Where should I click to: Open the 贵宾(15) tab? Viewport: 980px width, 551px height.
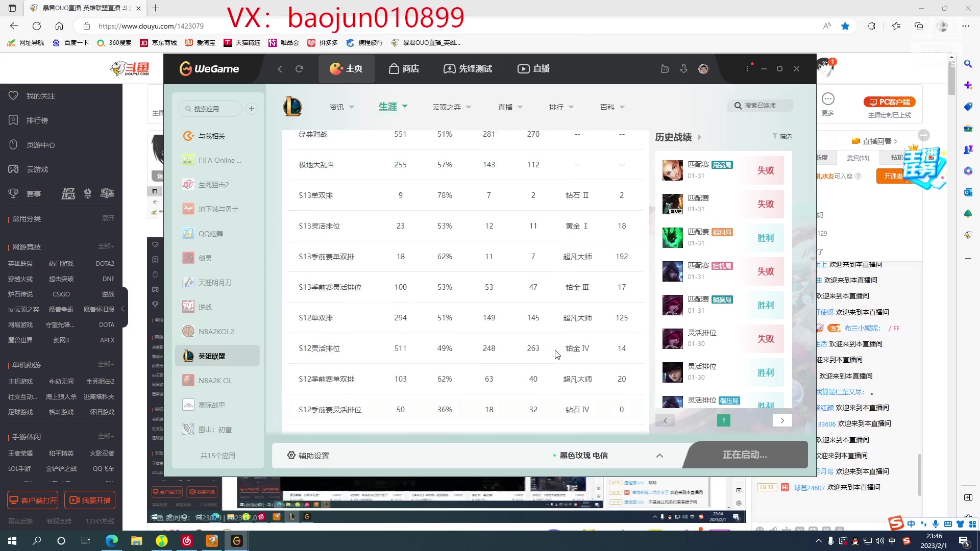tap(858, 158)
